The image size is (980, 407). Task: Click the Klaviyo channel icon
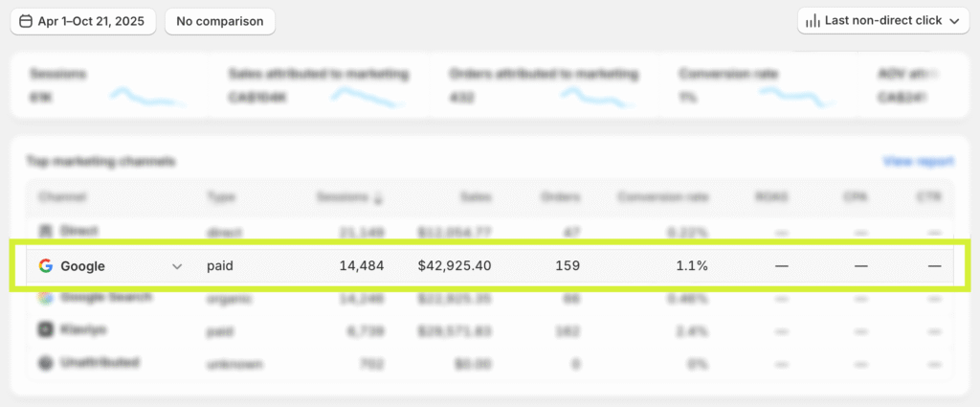[45, 329]
